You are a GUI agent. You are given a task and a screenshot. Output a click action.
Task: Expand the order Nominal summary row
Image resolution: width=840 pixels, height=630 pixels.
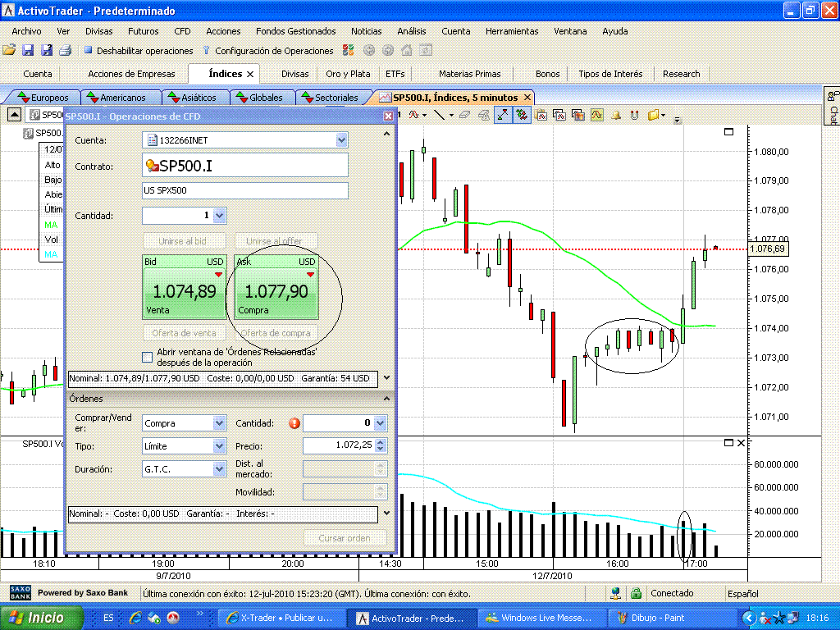[x=387, y=513]
